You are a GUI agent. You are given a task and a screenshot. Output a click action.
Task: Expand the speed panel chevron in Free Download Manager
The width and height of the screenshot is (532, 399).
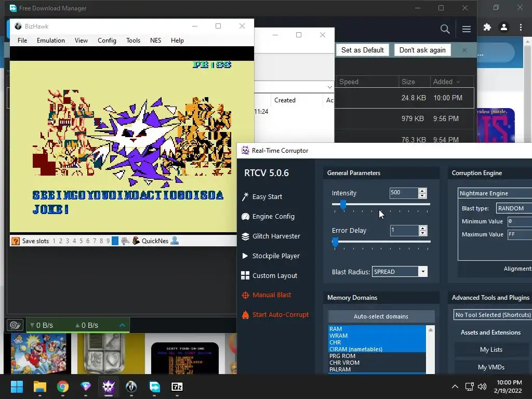click(x=123, y=325)
